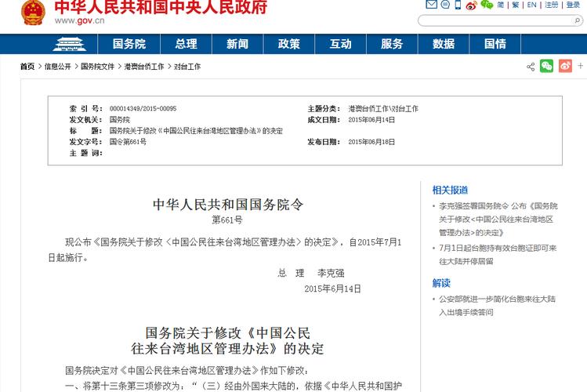Image resolution: width=587 pixels, height=392 pixels.
Task: Share via the green WeChat button below navigation
Action: (x=546, y=66)
